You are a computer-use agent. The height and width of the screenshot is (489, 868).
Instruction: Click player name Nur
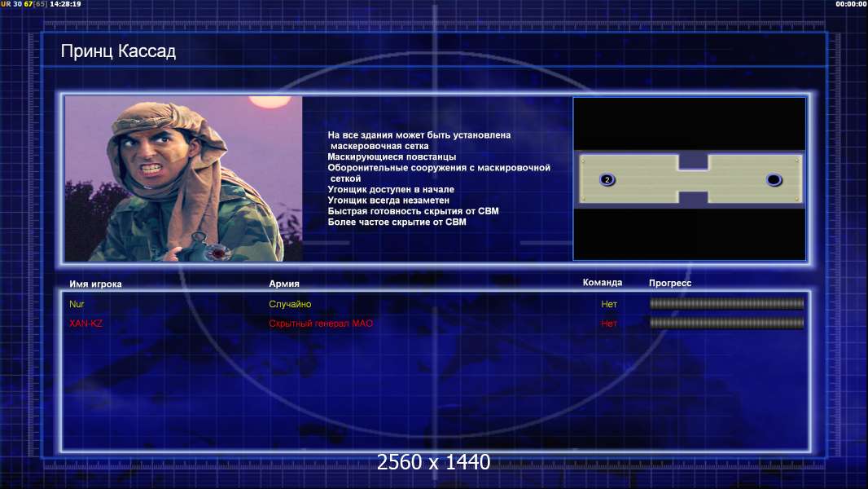[x=77, y=304]
